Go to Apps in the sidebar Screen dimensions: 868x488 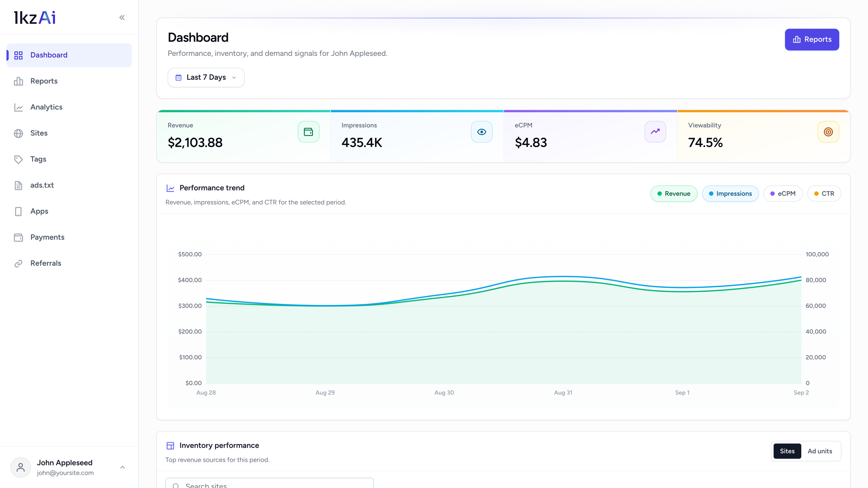(69, 212)
